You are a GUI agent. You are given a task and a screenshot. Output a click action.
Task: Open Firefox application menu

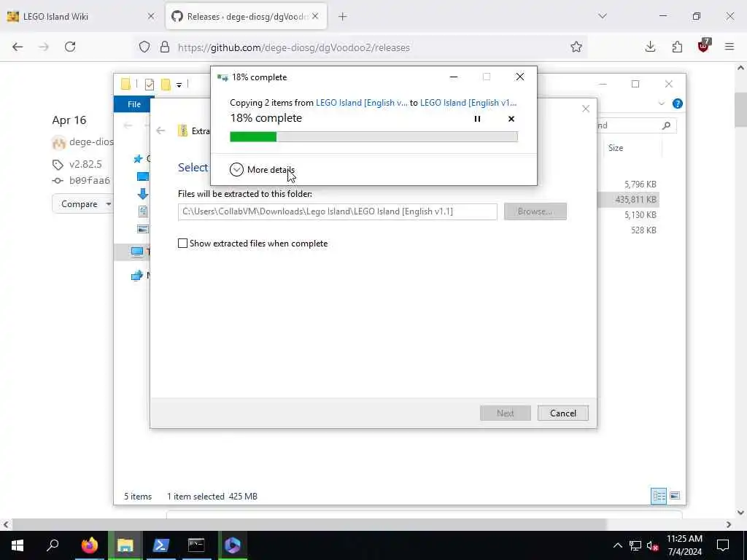click(x=729, y=47)
